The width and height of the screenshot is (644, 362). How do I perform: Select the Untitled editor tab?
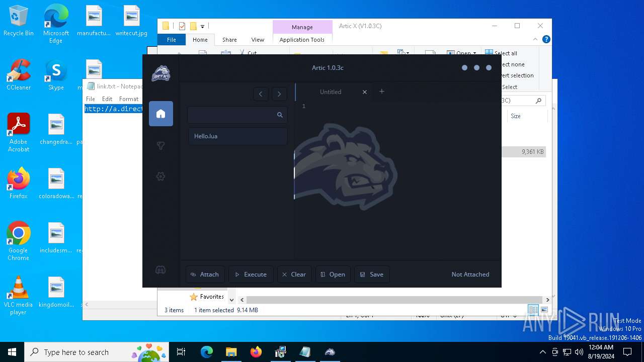[x=331, y=92]
